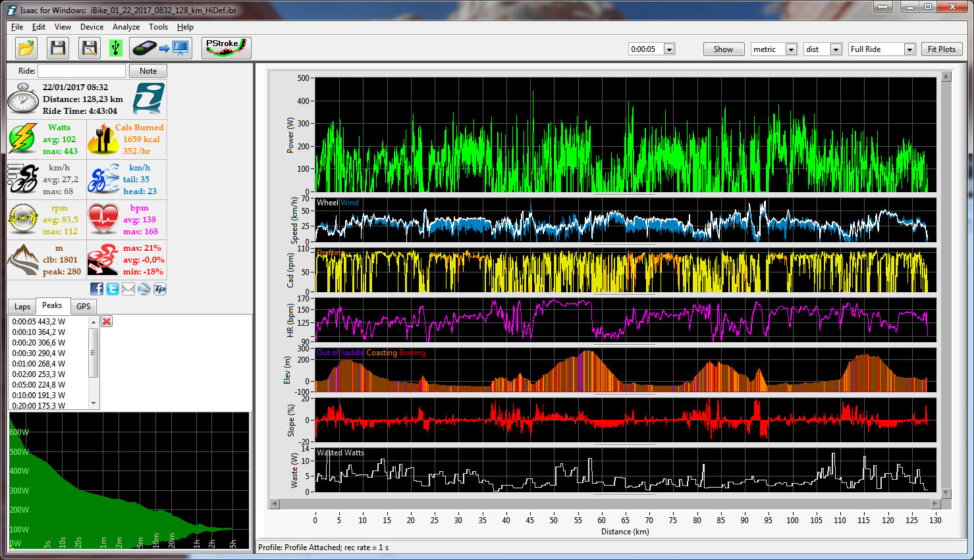
Task: Expand the 0:00:05 time interval dropdown
Action: coord(669,49)
